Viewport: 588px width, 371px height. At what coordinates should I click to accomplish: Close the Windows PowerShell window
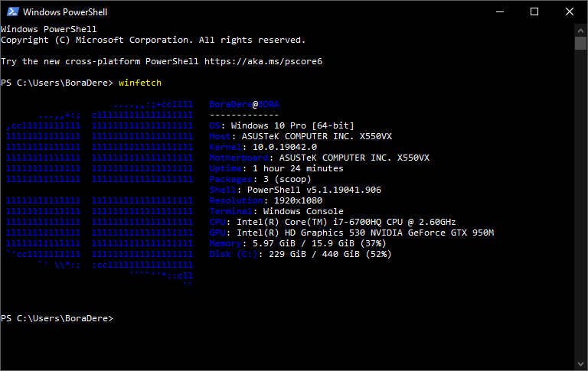point(570,12)
